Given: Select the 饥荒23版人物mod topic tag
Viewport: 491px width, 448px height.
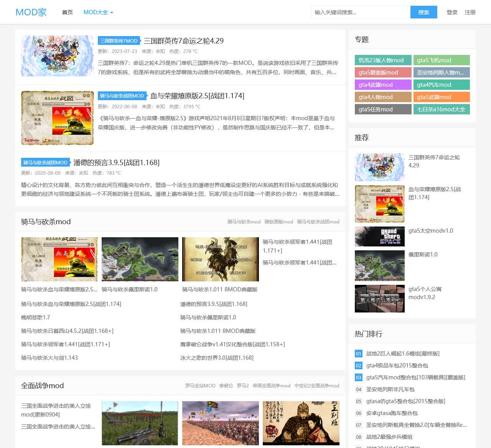Looking at the screenshot, I should [383, 60].
